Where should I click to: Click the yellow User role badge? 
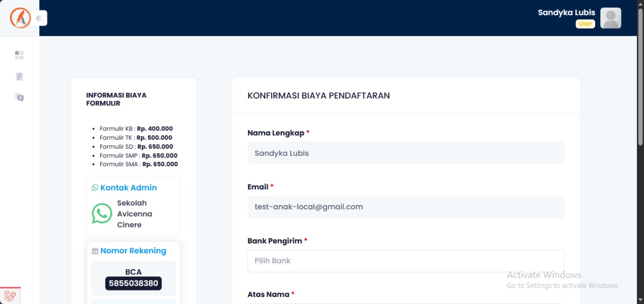(x=585, y=24)
